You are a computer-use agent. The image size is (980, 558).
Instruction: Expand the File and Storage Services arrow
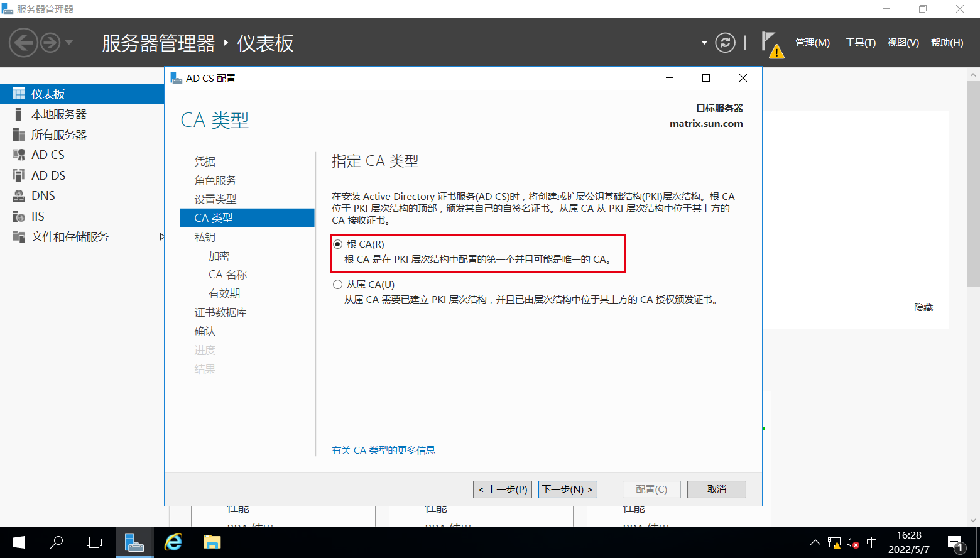click(x=161, y=237)
